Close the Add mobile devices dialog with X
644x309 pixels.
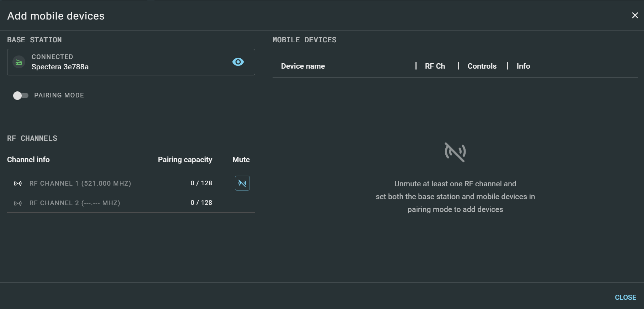(x=635, y=15)
